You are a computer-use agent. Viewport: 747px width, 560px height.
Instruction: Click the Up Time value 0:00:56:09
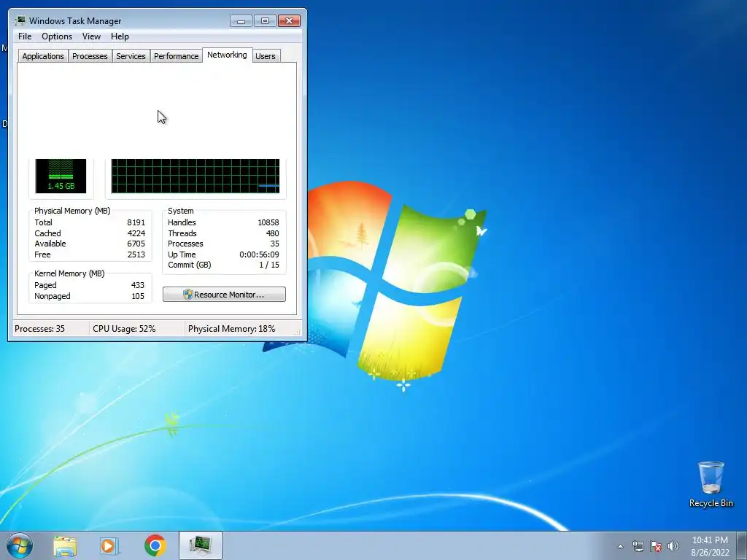tap(259, 254)
